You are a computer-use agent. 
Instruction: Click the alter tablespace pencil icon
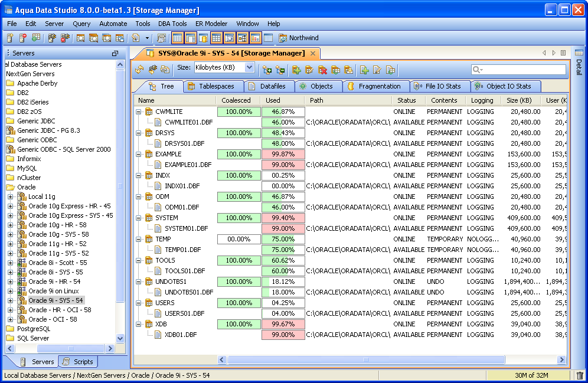click(x=309, y=70)
